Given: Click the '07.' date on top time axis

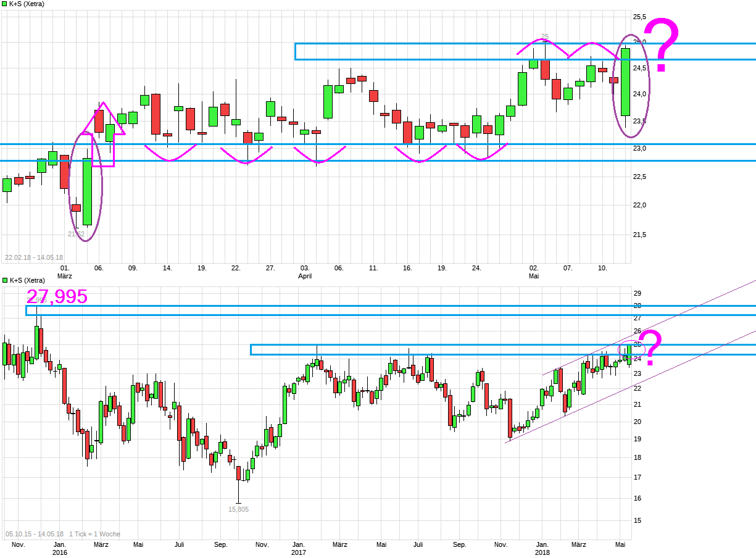Looking at the screenshot, I should (x=568, y=269).
